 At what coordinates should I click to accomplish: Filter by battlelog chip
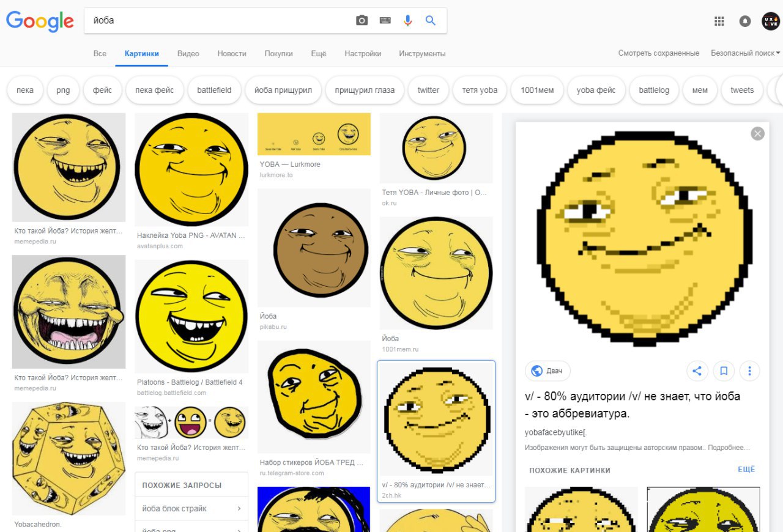tap(654, 90)
